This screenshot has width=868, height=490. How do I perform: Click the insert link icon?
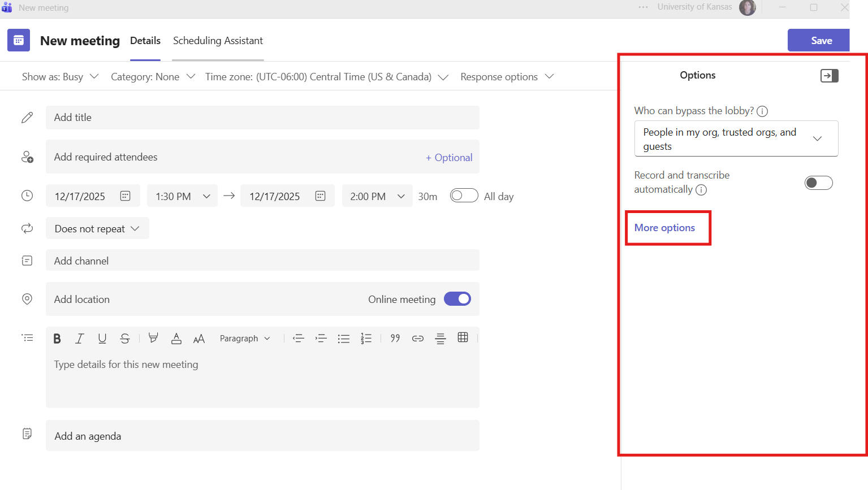418,339
